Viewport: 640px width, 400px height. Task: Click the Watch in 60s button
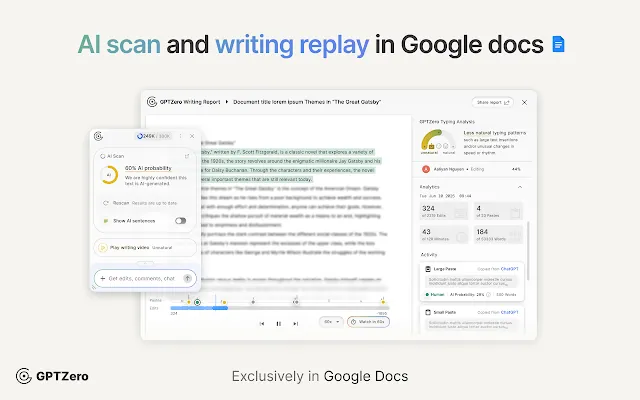coord(369,322)
